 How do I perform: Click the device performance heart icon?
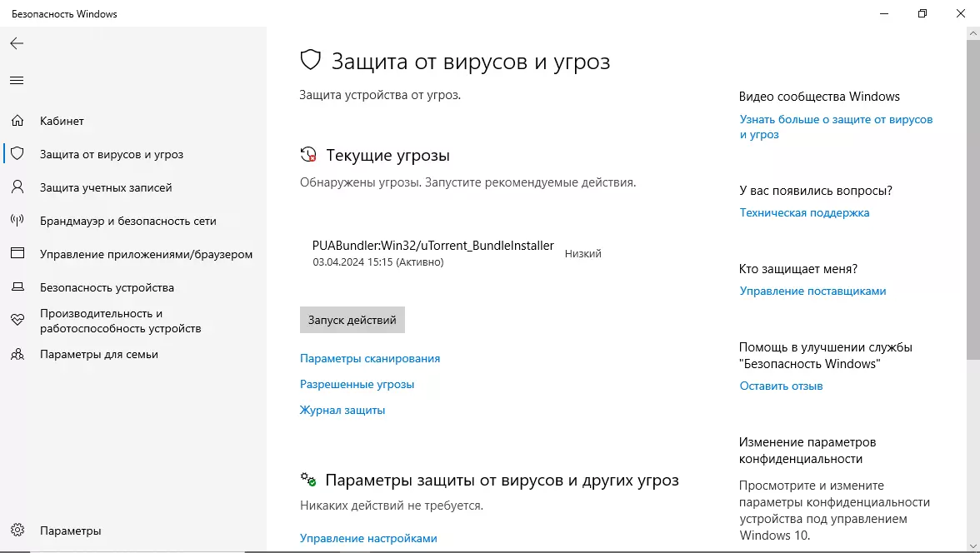point(17,320)
